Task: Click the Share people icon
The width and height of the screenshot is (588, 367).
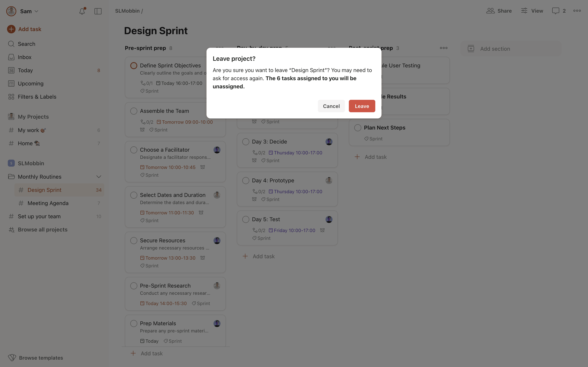Action: 490,11
